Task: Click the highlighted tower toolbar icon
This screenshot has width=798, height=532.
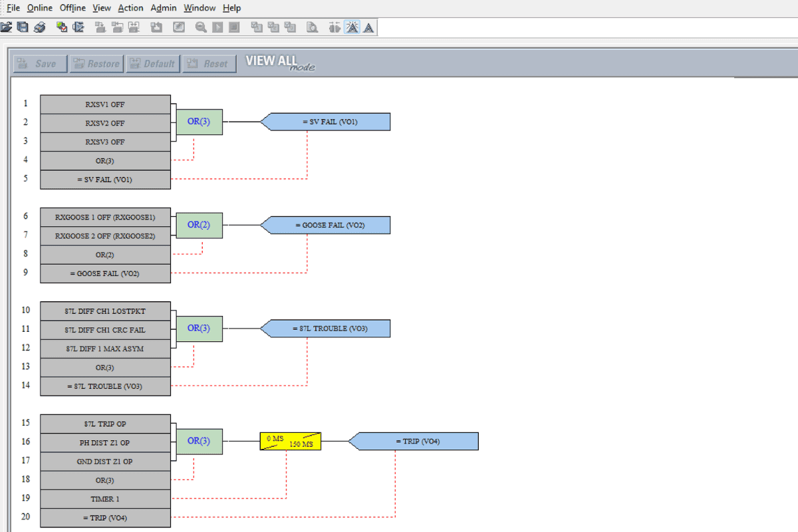Action: [352, 27]
